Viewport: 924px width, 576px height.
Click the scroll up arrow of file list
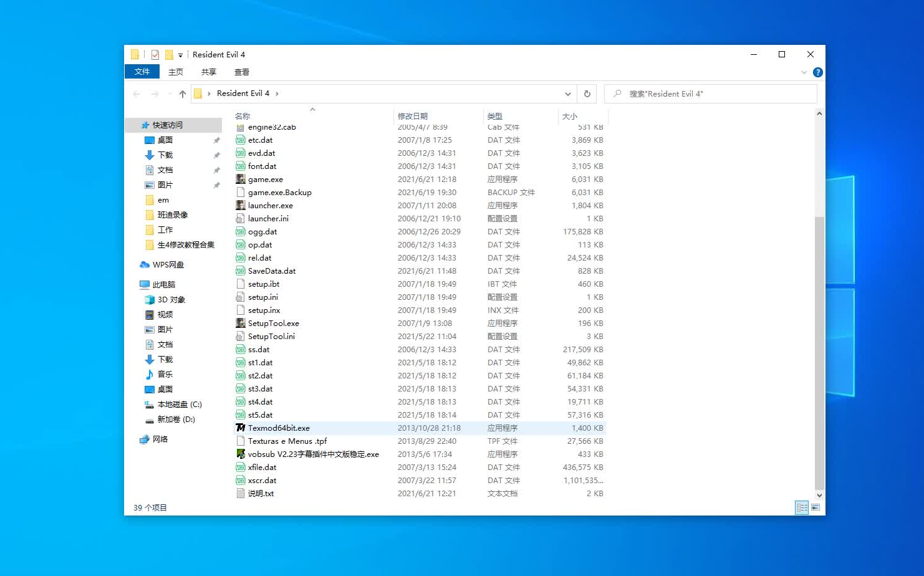tap(819, 113)
